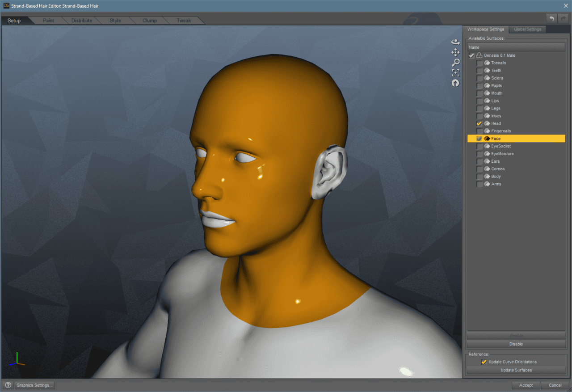
Task: Select the zoom magnifier tool
Action: (x=455, y=63)
